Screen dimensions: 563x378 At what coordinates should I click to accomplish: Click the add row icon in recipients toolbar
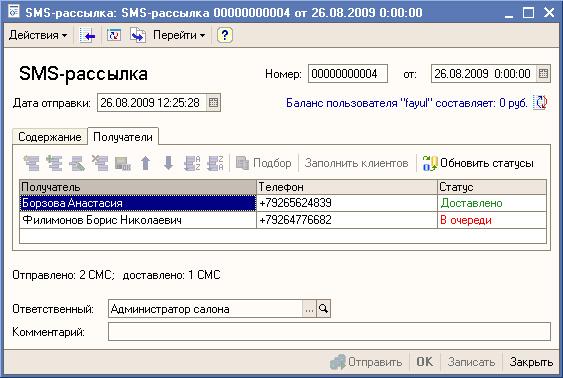tap(32, 163)
